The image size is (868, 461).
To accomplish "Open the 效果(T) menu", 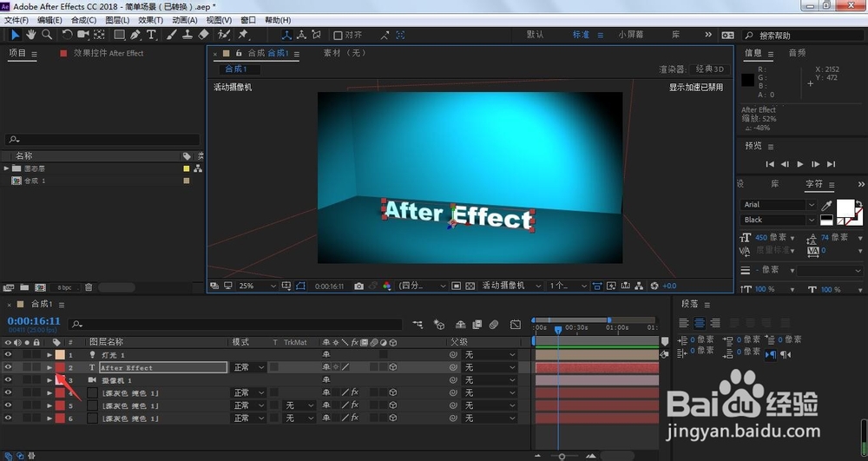I will [x=150, y=20].
